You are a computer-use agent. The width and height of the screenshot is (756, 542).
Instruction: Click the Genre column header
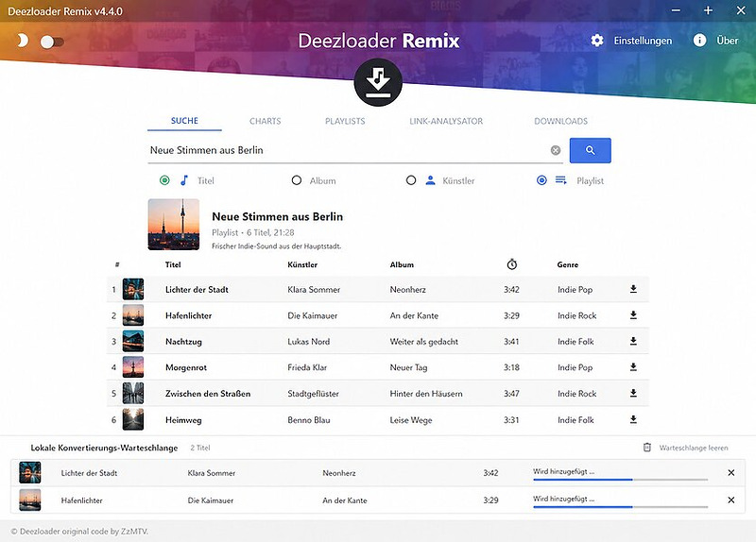pos(568,264)
